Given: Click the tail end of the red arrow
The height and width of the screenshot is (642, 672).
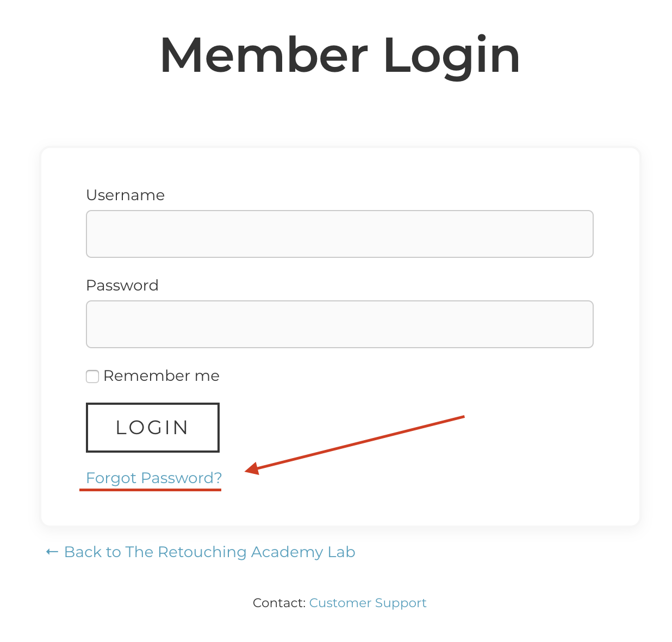Looking at the screenshot, I should pos(461,417).
